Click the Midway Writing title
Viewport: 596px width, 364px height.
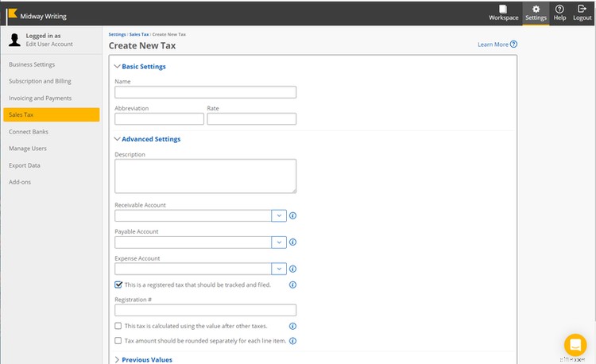tap(44, 17)
